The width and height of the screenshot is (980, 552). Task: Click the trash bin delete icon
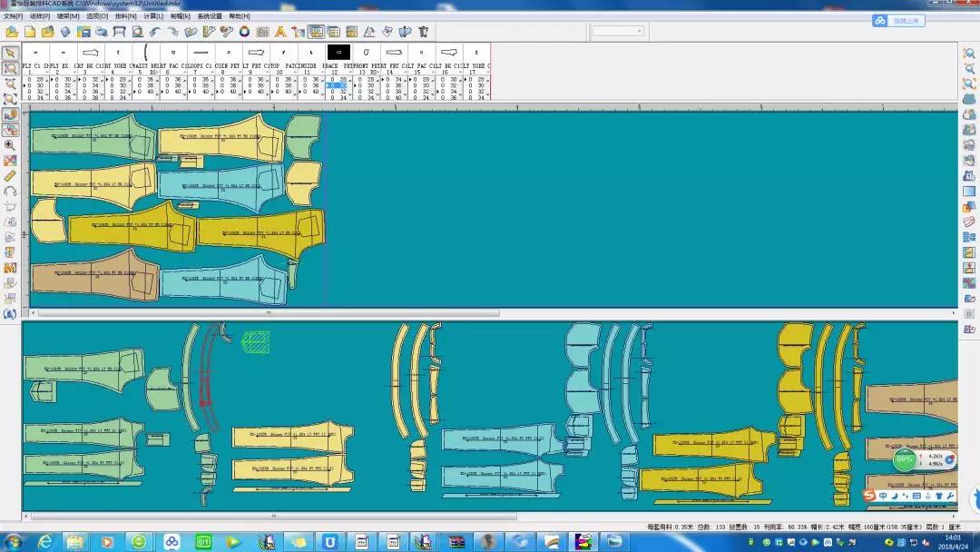[423, 32]
